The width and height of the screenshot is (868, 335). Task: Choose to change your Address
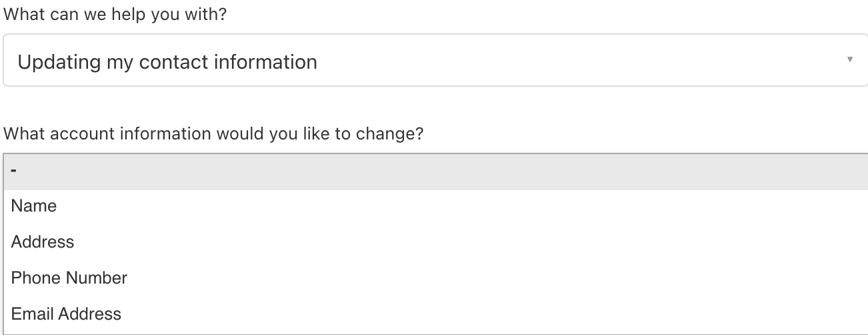pyautogui.click(x=43, y=242)
